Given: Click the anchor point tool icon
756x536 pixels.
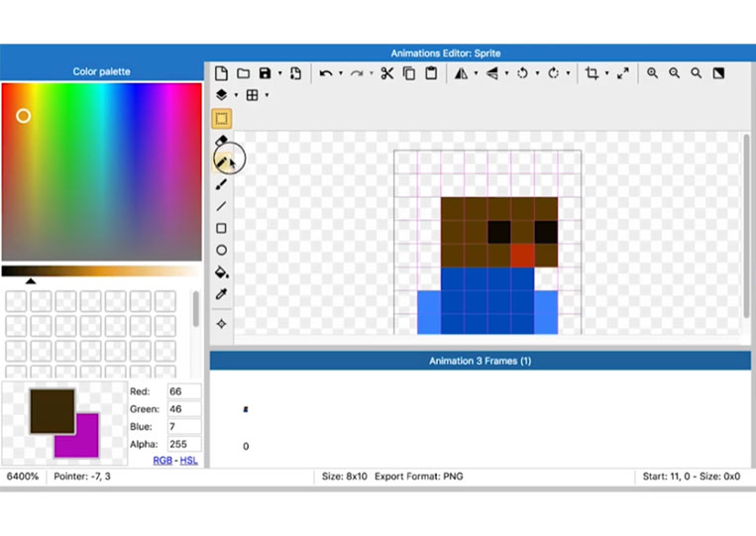Looking at the screenshot, I should click(x=221, y=324).
